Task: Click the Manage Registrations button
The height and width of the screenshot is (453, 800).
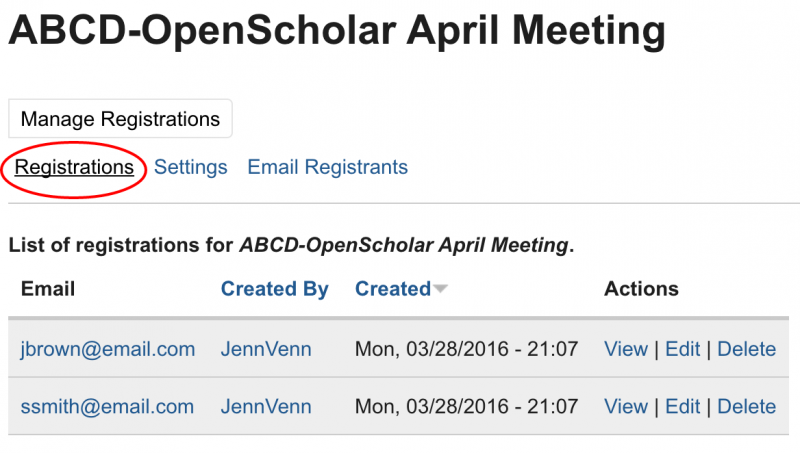Action: coord(120,119)
